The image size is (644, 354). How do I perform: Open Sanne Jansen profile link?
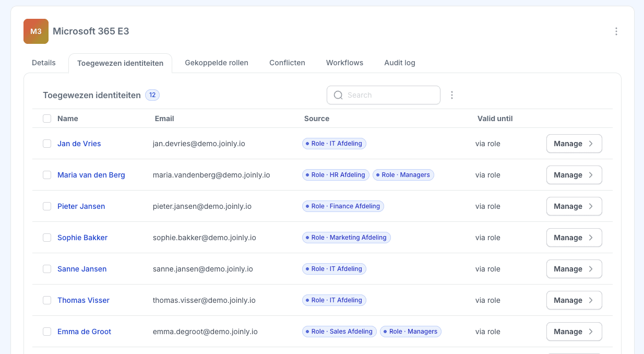(82, 269)
